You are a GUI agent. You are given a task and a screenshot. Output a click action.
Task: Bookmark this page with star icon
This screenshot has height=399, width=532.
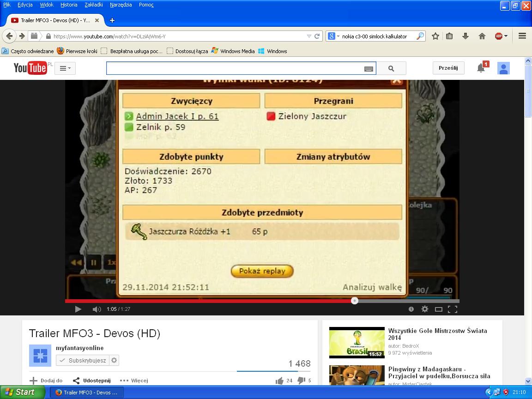tap(435, 36)
